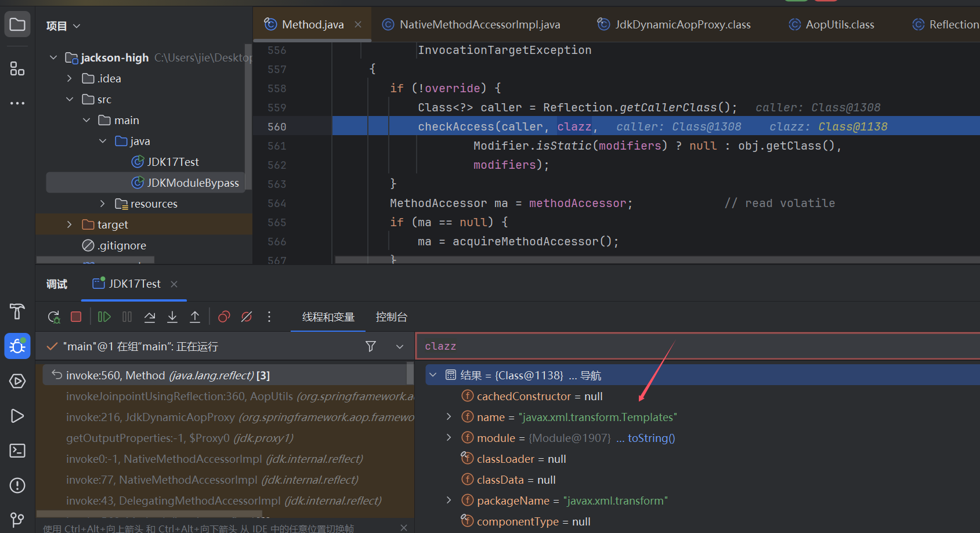Close the JDK17Test debug tab
Screen dimensions: 980x533
click(174, 284)
